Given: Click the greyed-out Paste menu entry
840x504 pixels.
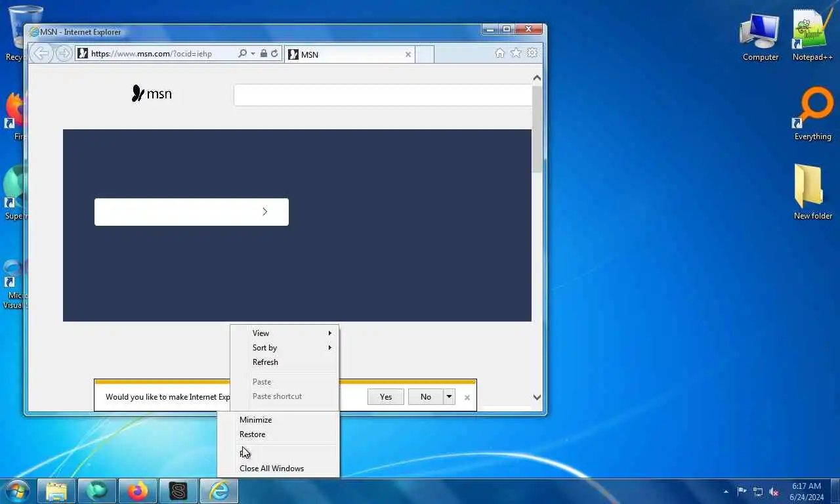Looking at the screenshot, I should tap(284, 382).
